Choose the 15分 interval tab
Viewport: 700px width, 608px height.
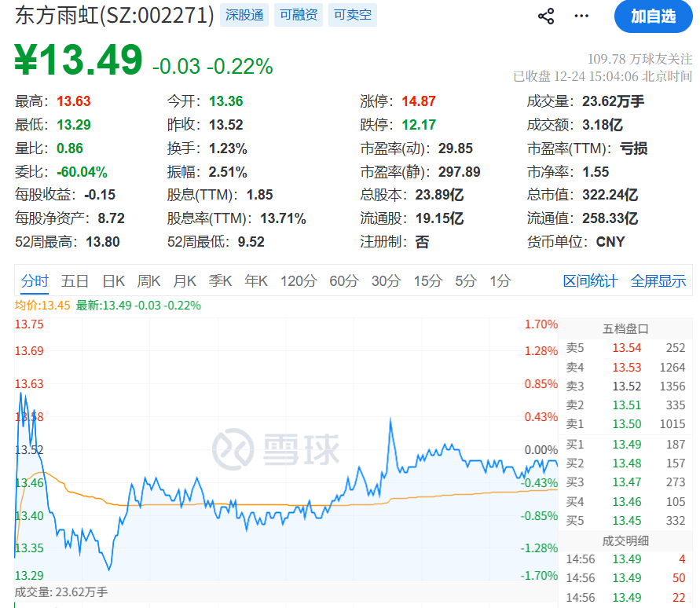tap(428, 281)
